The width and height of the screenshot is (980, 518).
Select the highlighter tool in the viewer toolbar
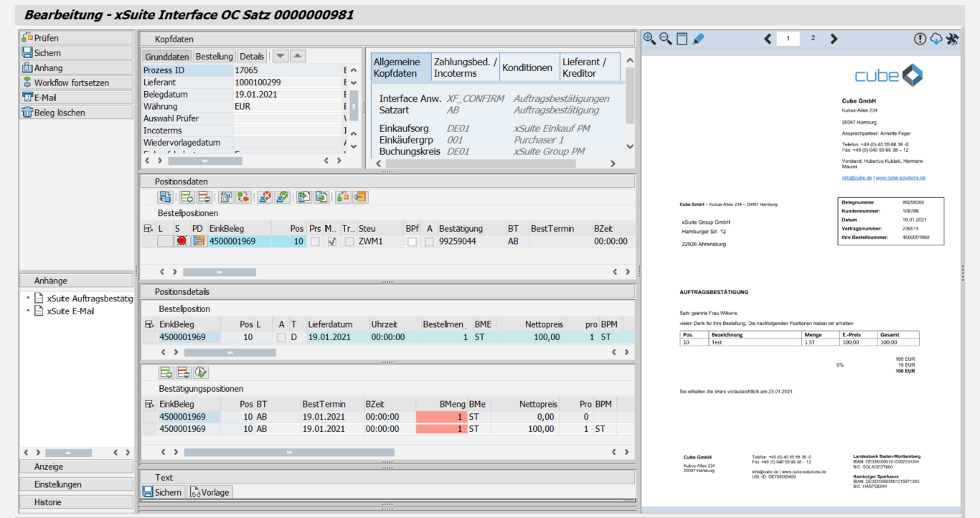click(696, 39)
